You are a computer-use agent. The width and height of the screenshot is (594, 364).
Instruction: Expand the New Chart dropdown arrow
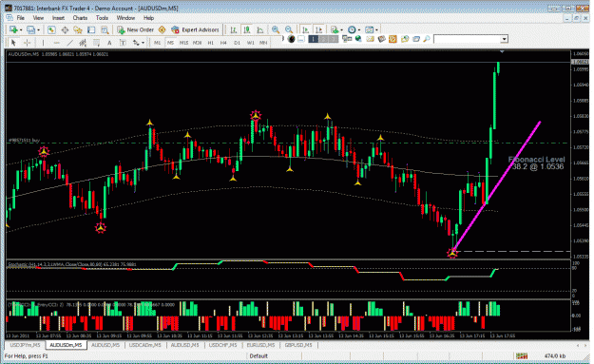click(21, 29)
